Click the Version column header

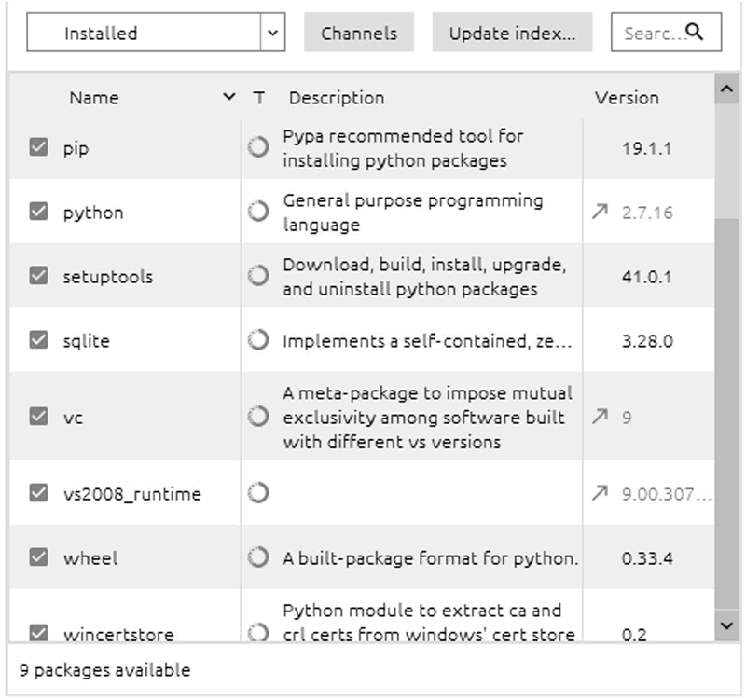pos(627,98)
